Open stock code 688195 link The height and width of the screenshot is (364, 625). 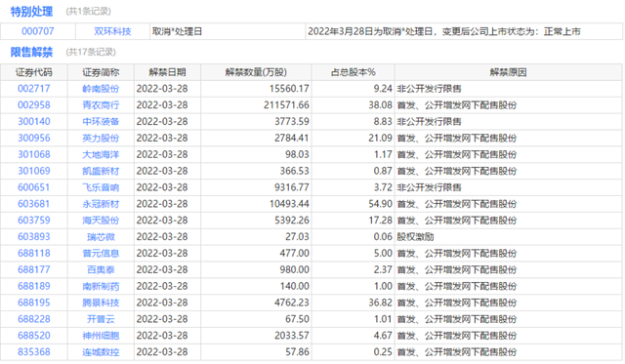34,303
